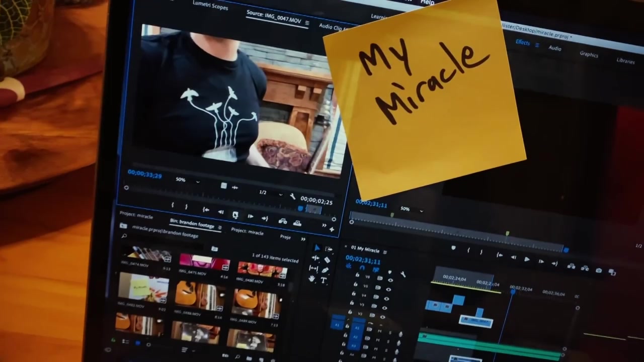
Task: Select the Track Select Forward tool
Action: pyautogui.click(x=329, y=249)
